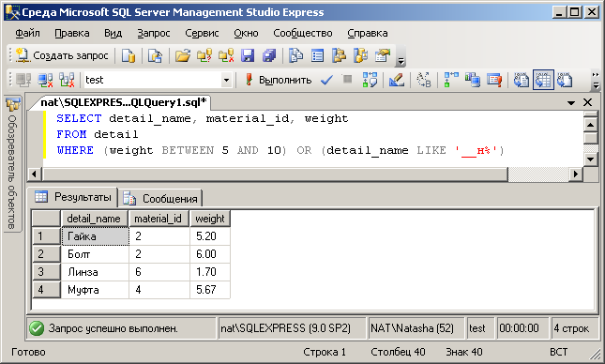Screen dimensions: 605x364
Task: Open a new Database Engine query
Action: (129, 55)
